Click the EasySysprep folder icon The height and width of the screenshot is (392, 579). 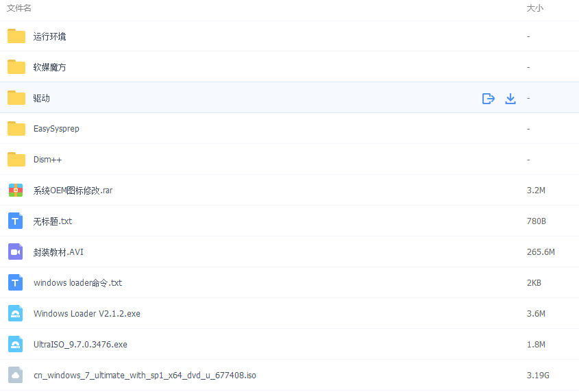coord(16,129)
